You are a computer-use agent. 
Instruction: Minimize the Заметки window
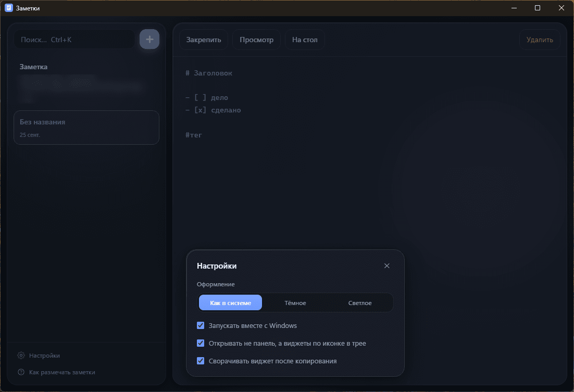tap(514, 8)
